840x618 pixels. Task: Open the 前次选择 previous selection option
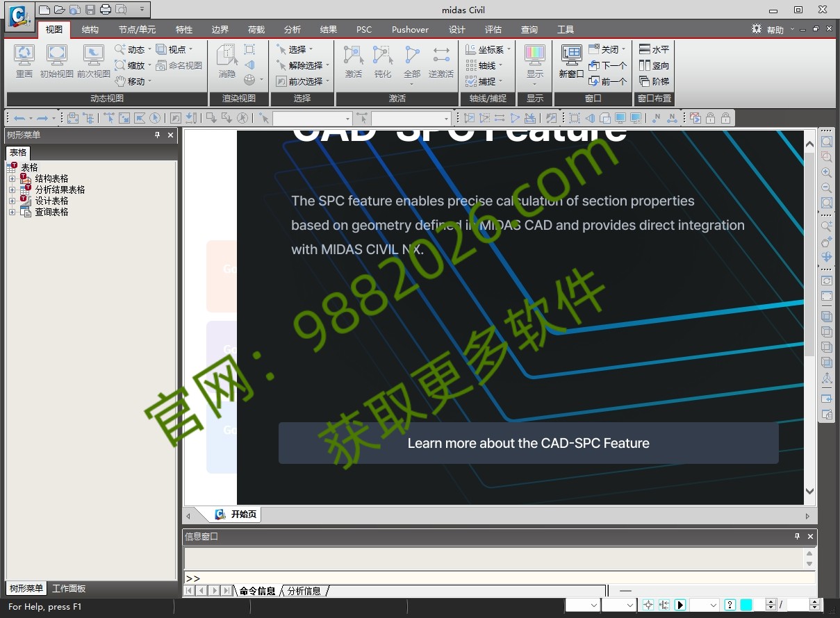click(303, 81)
